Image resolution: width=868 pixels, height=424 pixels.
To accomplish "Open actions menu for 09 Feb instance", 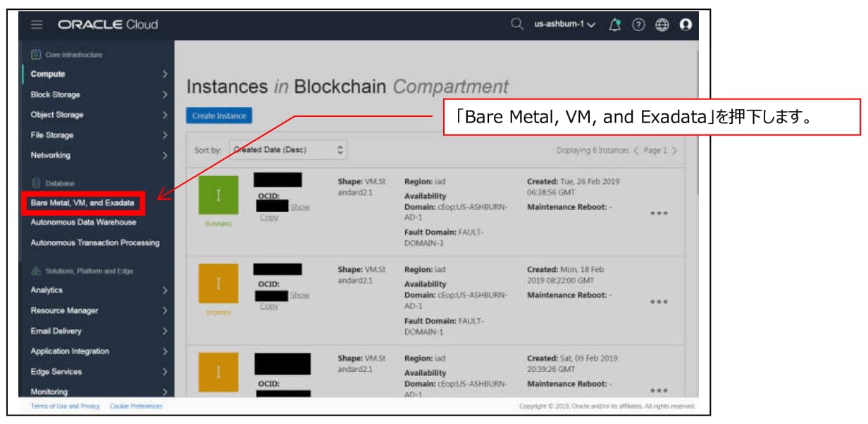I will click(659, 390).
